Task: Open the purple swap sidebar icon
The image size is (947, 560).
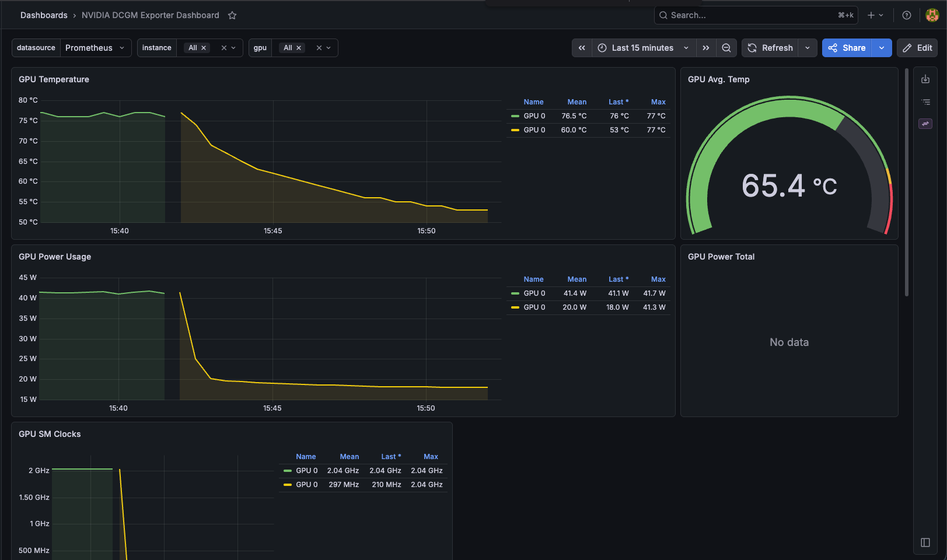Action: tap(925, 124)
